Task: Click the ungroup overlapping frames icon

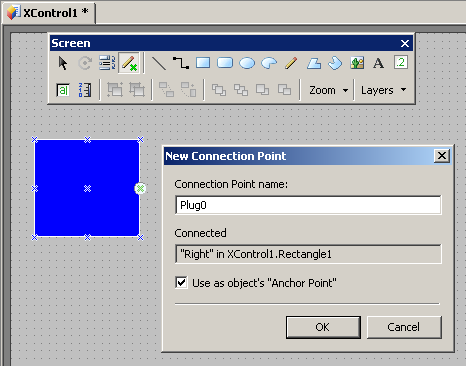Action: (137, 90)
